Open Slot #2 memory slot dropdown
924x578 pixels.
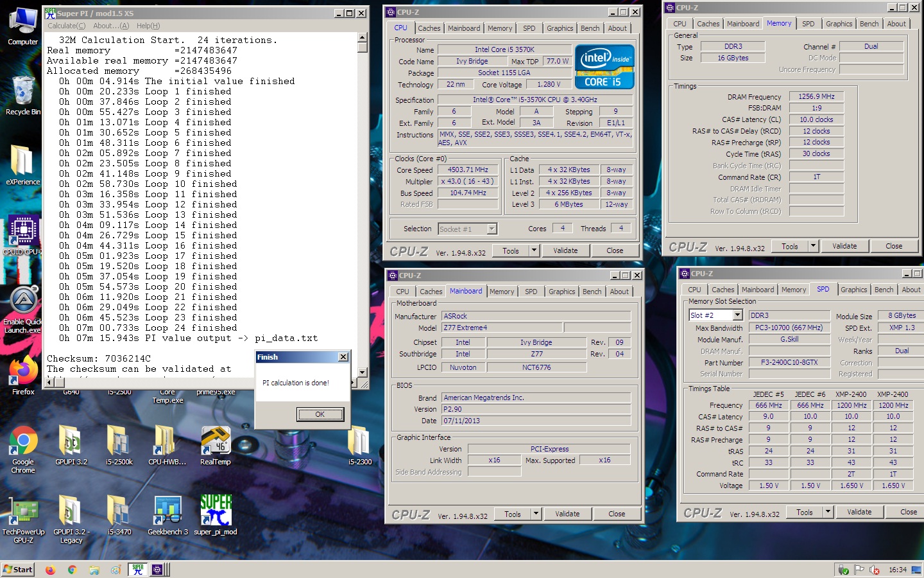(737, 315)
